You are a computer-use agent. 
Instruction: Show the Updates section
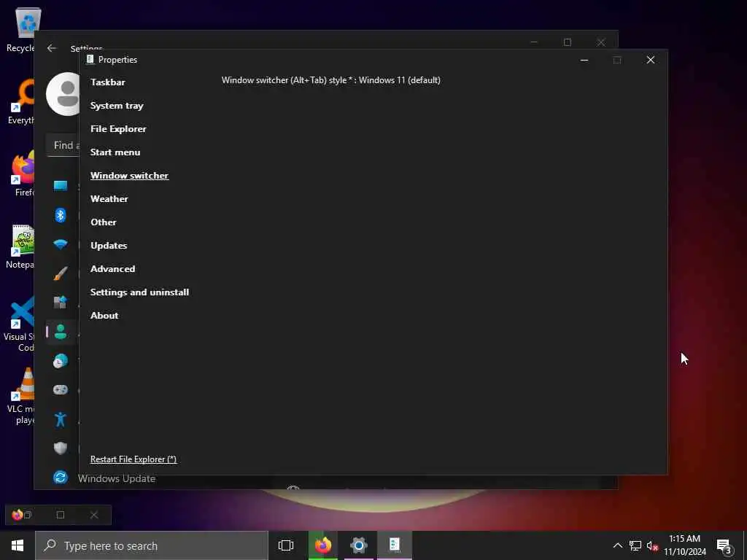(x=109, y=246)
